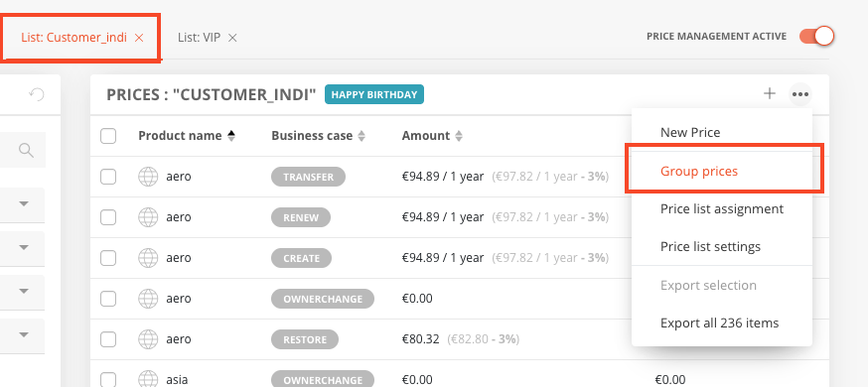Check the aero RENEW row checkbox
868x387 pixels.
(108, 217)
